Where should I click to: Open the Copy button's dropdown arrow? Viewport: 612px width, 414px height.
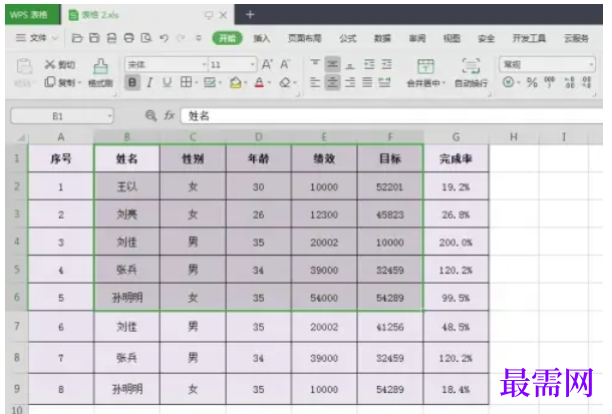click(x=79, y=83)
